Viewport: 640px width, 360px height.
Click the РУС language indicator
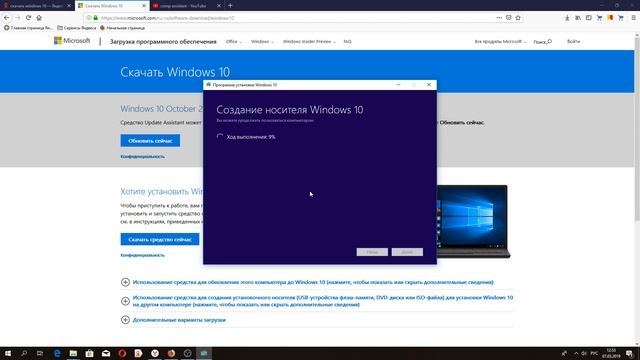pyautogui.click(x=594, y=353)
